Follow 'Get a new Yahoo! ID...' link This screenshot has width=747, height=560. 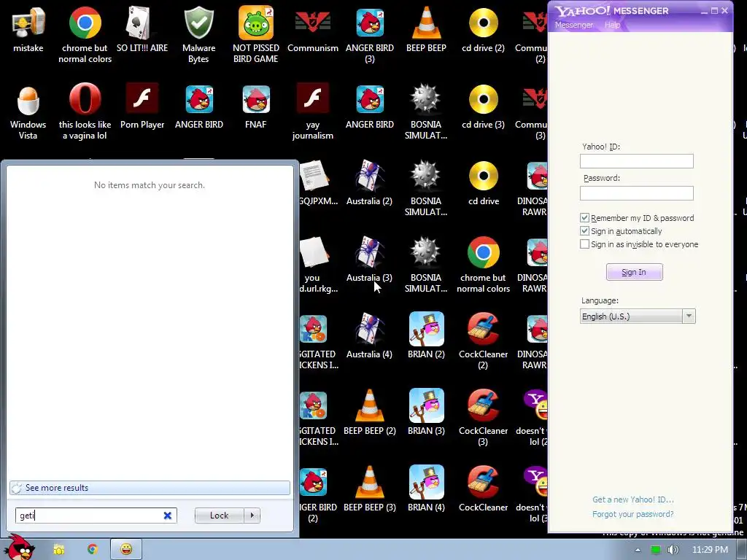pyautogui.click(x=632, y=499)
